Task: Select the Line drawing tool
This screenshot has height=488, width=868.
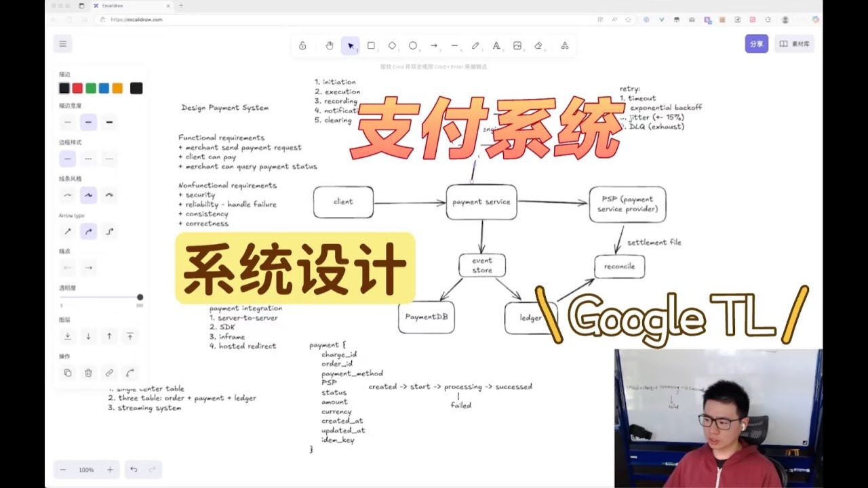Action: [x=455, y=45]
